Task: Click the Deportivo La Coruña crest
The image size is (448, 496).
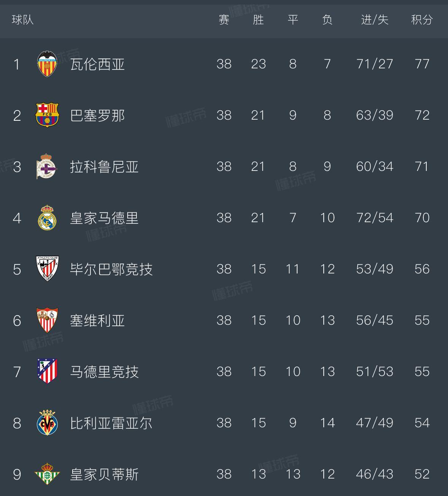Action: pos(47,166)
